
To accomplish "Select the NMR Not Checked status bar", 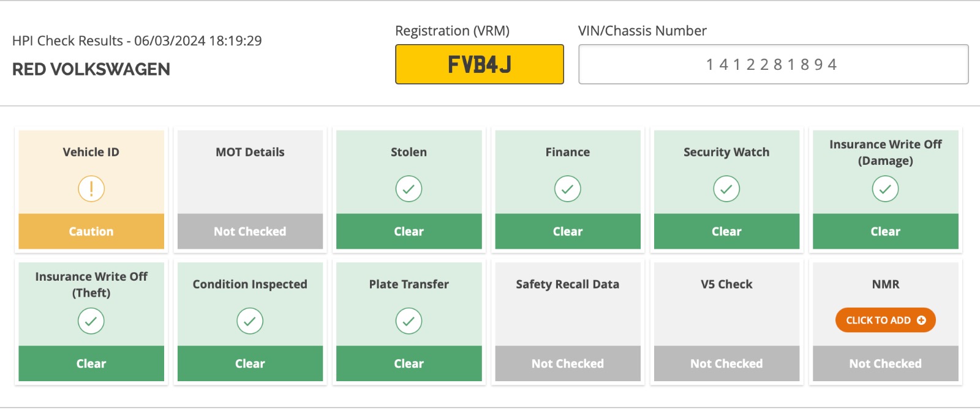I will [885, 363].
